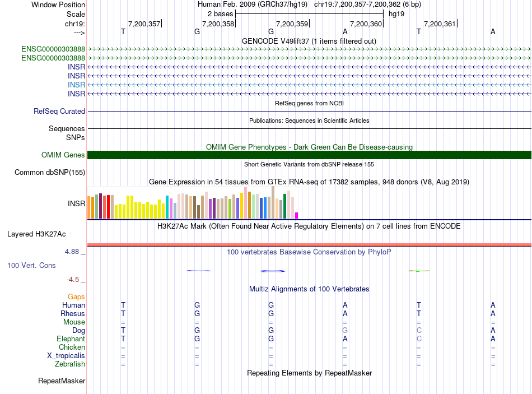Click the light-blue INSR transcript label

(x=76, y=85)
